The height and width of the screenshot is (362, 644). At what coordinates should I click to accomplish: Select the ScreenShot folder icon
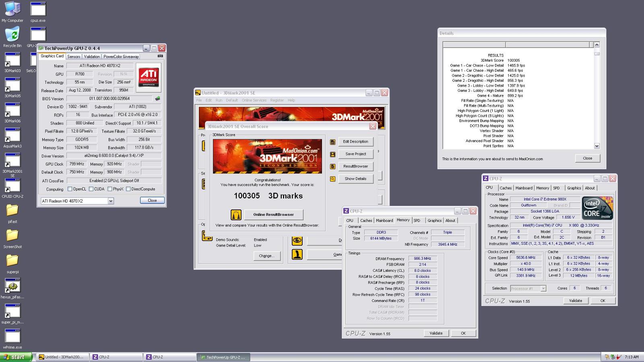click(x=12, y=238)
